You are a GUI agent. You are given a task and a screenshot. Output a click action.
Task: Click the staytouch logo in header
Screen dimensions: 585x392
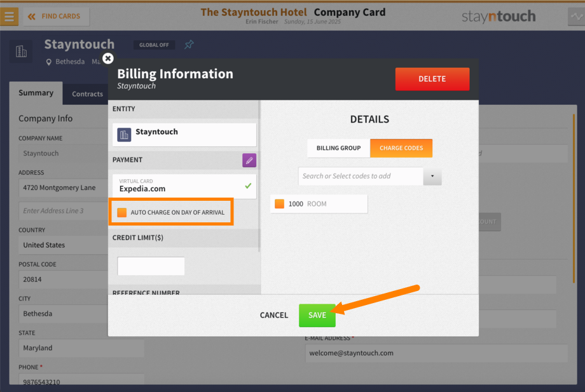pyautogui.click(x=499, y=17)
